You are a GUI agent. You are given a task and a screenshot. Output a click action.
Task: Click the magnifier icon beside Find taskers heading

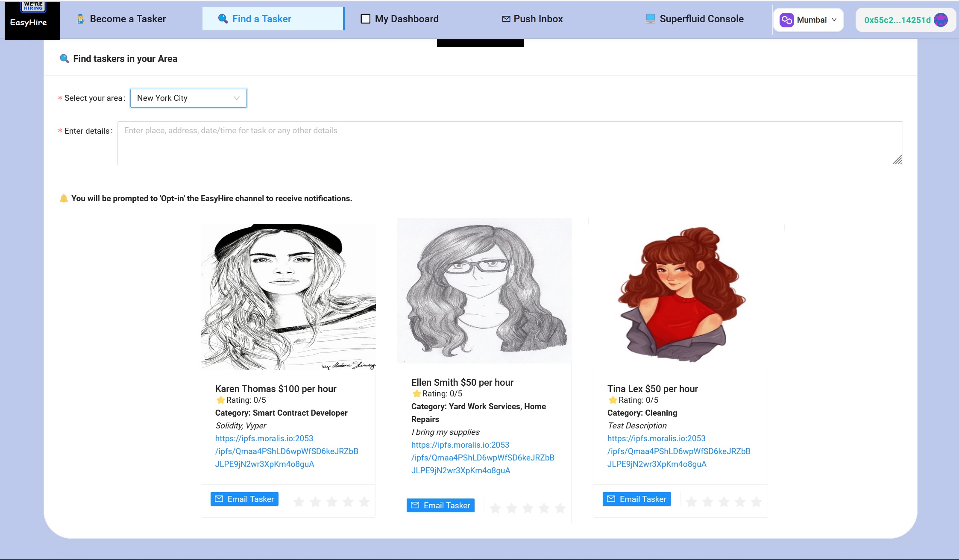coord(64,59)
